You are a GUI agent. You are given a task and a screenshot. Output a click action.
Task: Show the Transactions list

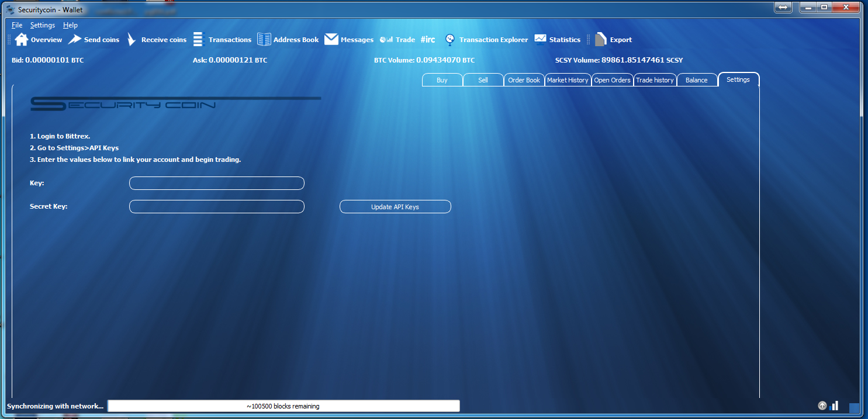coord(222,40)
